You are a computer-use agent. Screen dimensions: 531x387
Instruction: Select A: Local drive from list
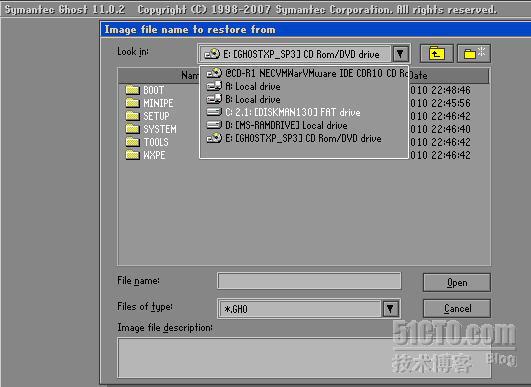(x=304, y=86)
